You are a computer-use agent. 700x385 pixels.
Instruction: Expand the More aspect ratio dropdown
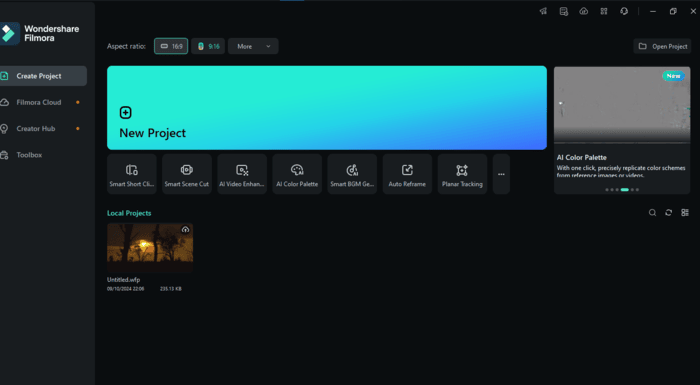coord(253,46)
